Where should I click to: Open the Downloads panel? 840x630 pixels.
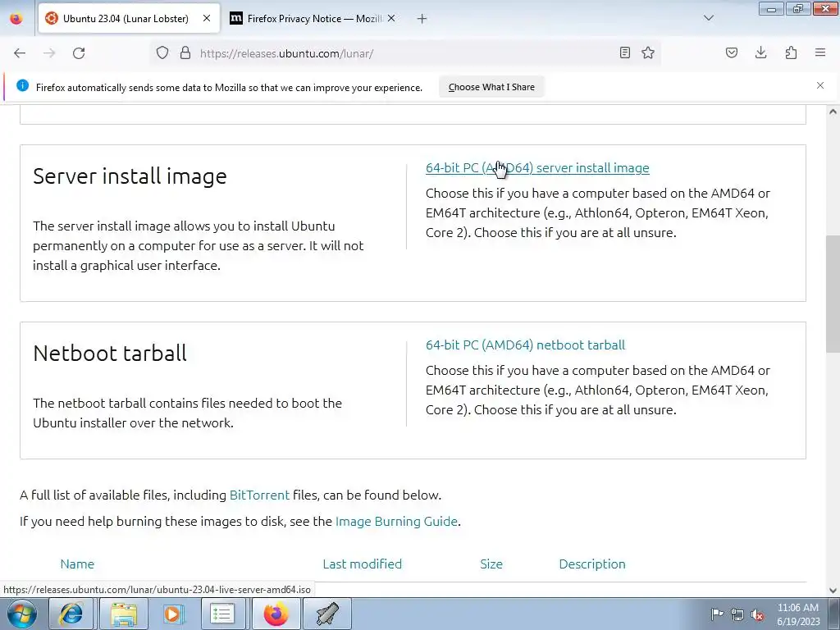click(x=760, y=52)
